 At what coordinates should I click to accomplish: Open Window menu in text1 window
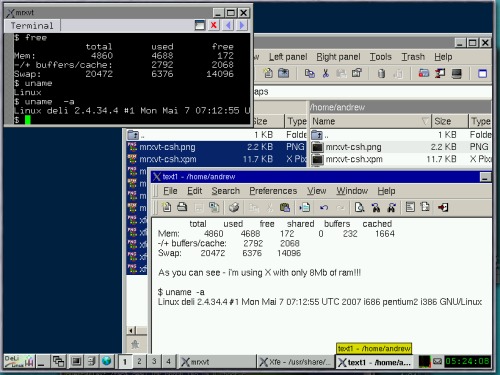(x=352, y=191)
